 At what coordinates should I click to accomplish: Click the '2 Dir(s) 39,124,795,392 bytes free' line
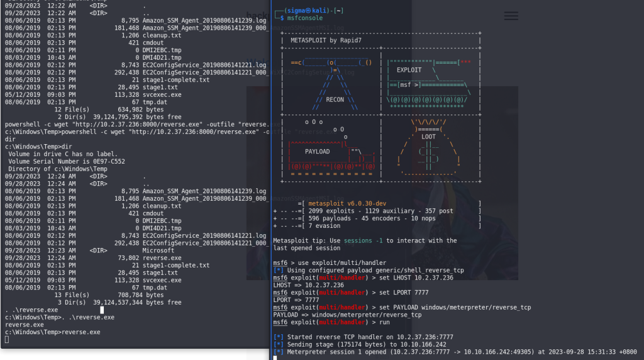119,116
